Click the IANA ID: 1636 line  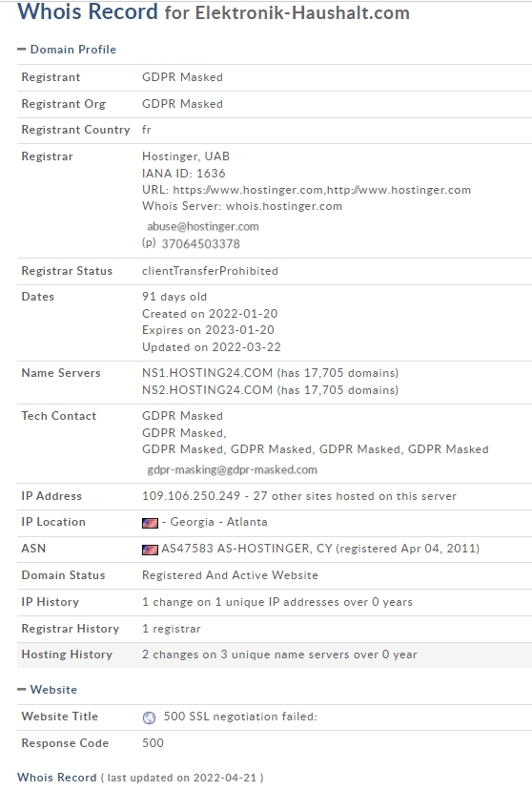(x=184, y=174)
